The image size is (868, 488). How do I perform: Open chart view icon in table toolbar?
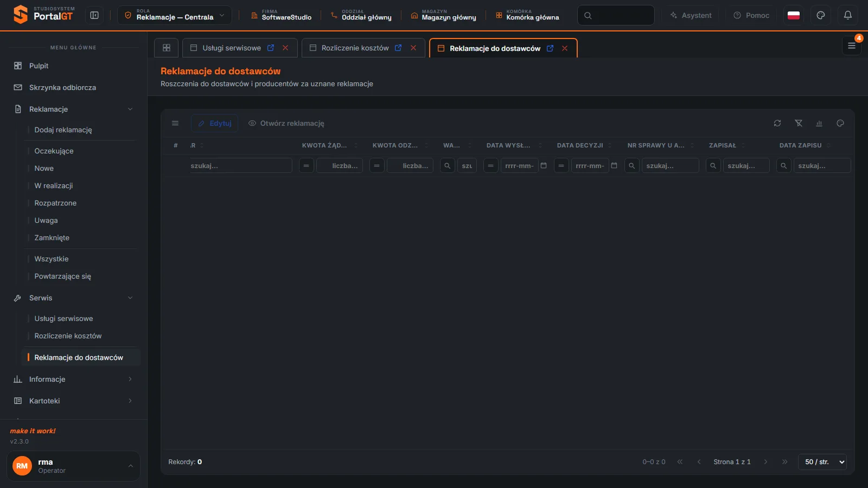point(819,123)
